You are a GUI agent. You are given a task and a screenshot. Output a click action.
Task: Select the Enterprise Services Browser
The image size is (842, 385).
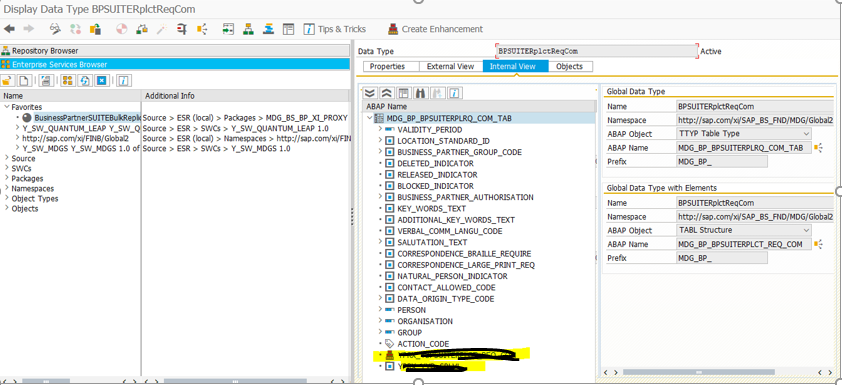coord(175,64)
